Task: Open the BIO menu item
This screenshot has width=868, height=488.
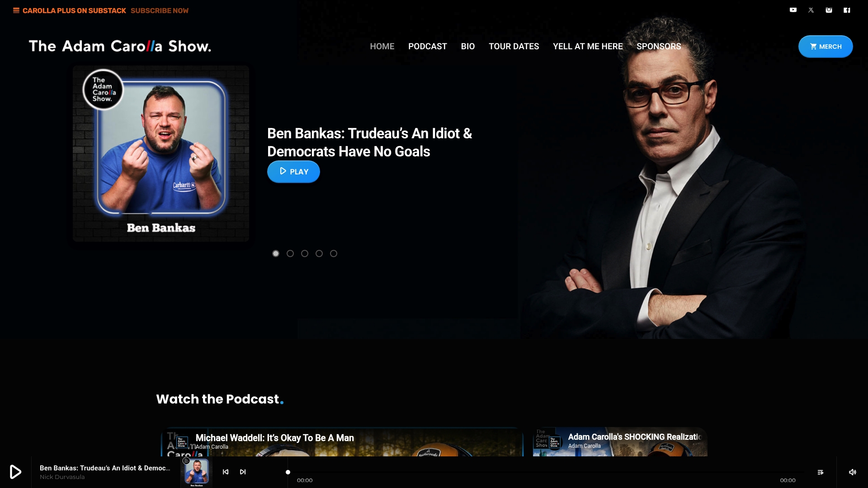Action: pyautogui.click(x=468, y=46)
